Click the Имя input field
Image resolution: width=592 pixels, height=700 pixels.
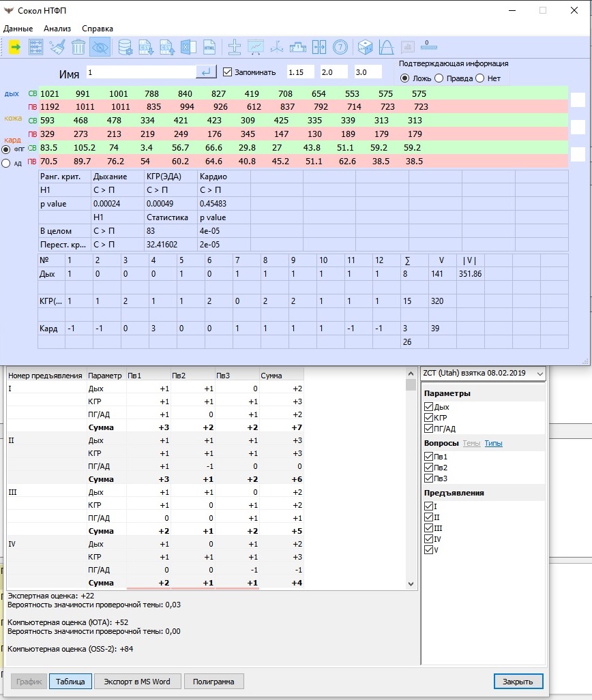pos(140,72)
